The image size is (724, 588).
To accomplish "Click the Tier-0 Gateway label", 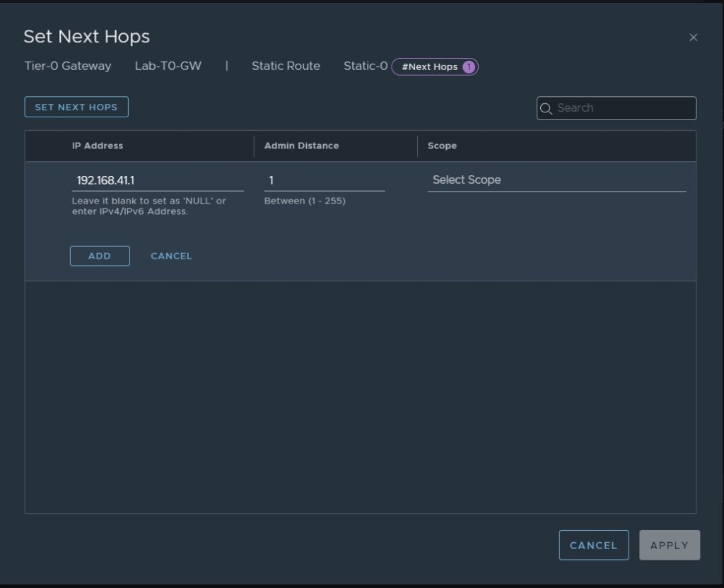I will tap(68, 66).
